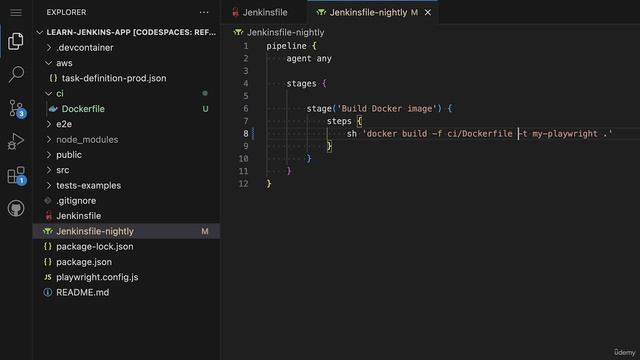Click the 'pipeline' keyword on line 1

[287, 46]
